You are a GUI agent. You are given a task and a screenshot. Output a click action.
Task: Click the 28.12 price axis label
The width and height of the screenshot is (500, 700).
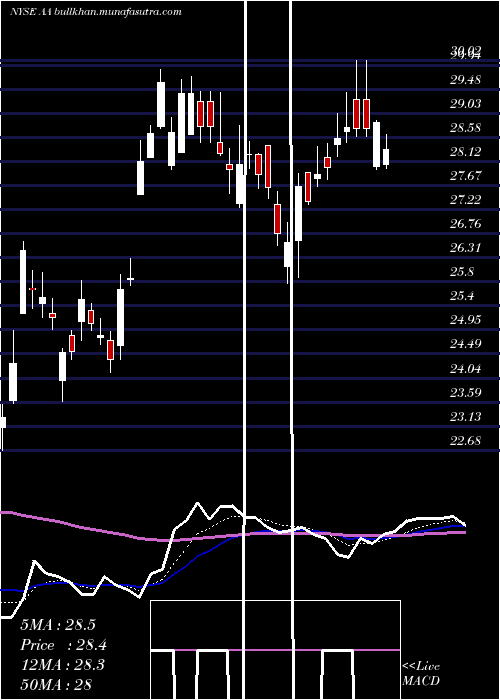465,152
